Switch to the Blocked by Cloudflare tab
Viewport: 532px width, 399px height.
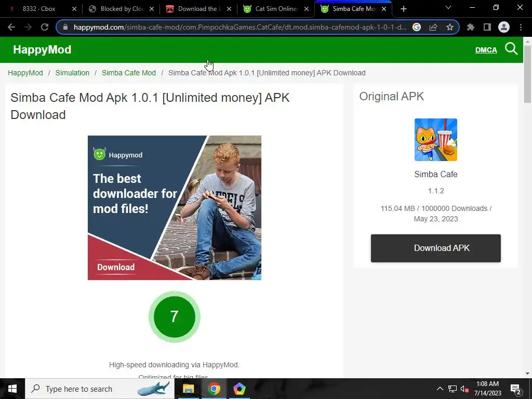click(121, 9)
